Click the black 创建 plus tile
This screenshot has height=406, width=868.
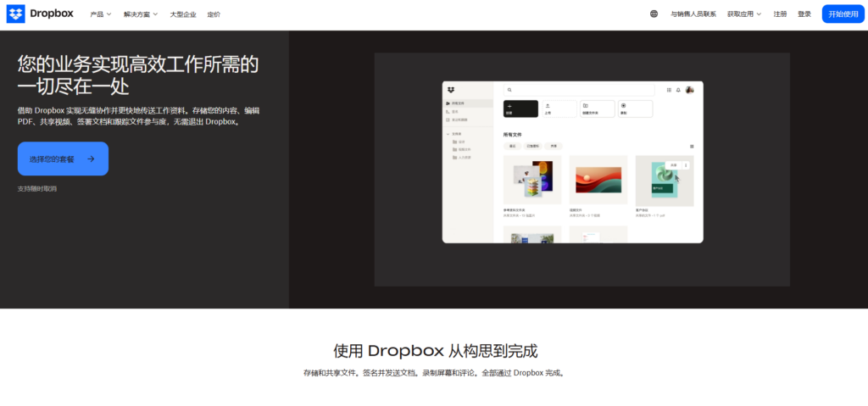point(521,108)
